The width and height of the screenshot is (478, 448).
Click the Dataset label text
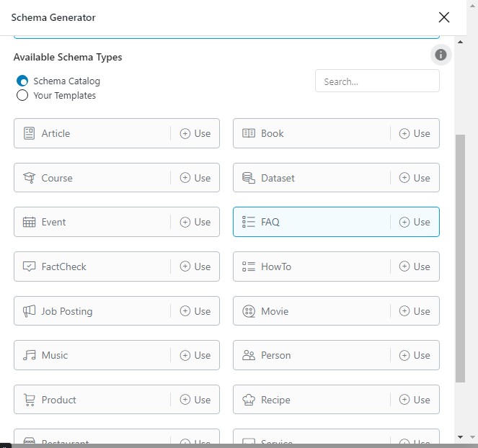pos(278,178)
